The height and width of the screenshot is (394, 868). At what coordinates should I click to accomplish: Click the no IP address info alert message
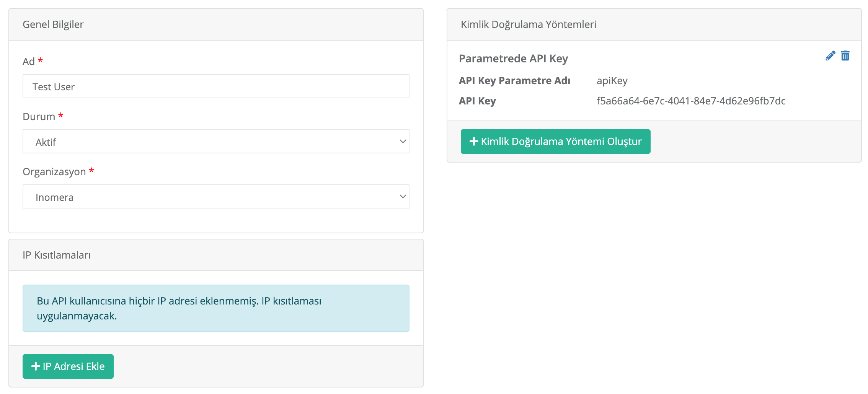click(x=216, y=308)
